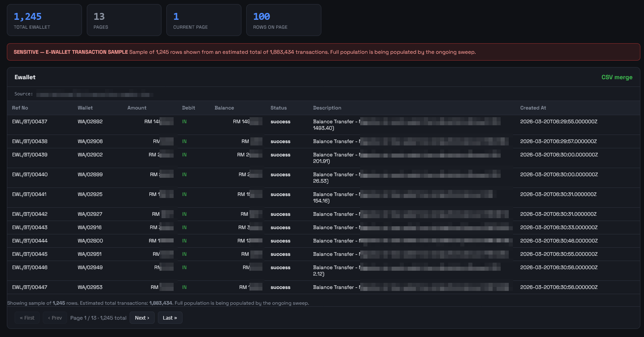This screenshot has width=644, height=337.
Task: Click Page 1 / 13 pagination text
Action: 98,318
